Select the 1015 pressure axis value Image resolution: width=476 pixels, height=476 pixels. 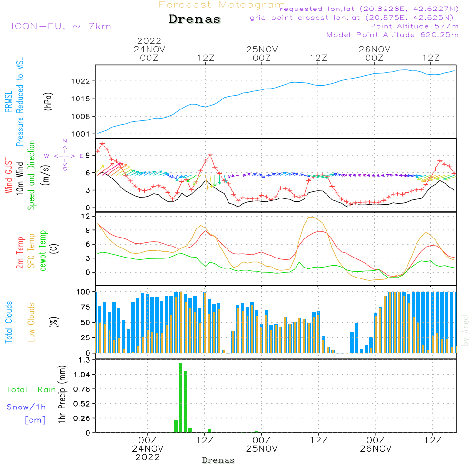(x=80, y=99)
